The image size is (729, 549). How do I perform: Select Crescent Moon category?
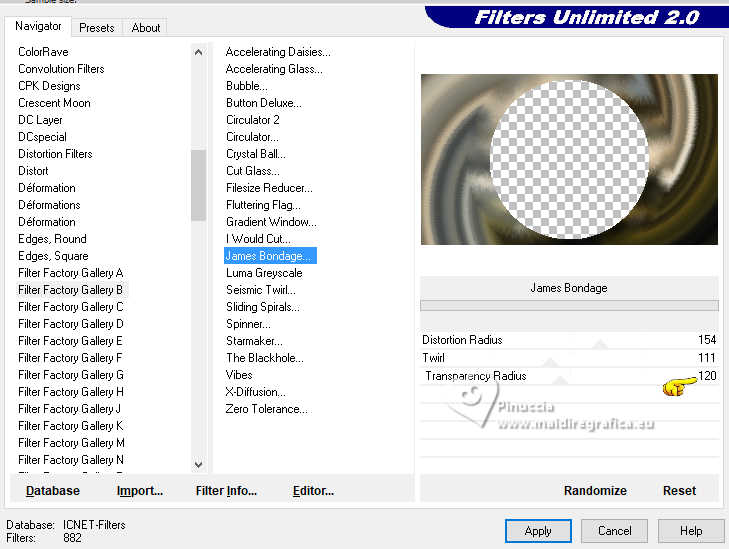click(x=54, y=103)
